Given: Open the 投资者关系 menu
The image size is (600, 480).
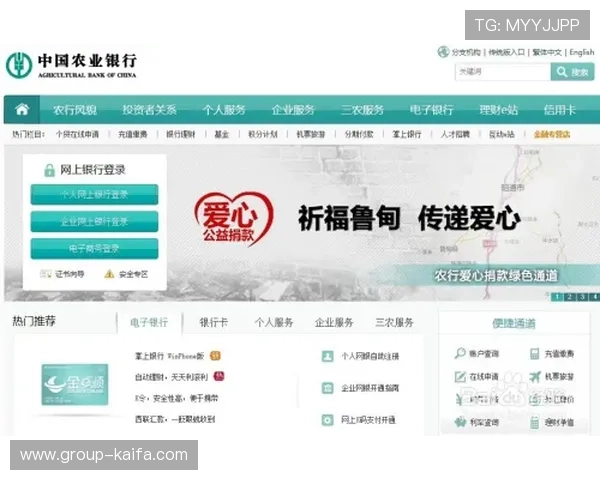Looking at the screenshot, I should point(149,110).
